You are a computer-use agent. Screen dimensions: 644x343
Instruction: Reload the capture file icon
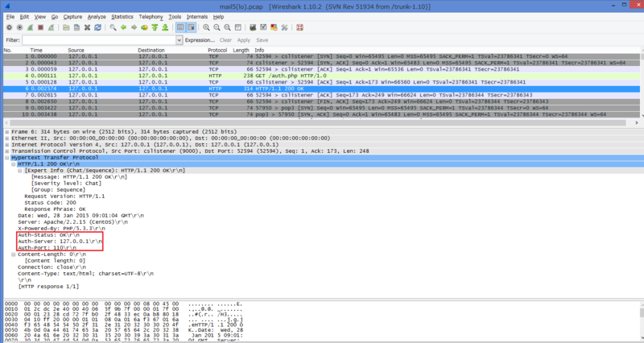97,27
